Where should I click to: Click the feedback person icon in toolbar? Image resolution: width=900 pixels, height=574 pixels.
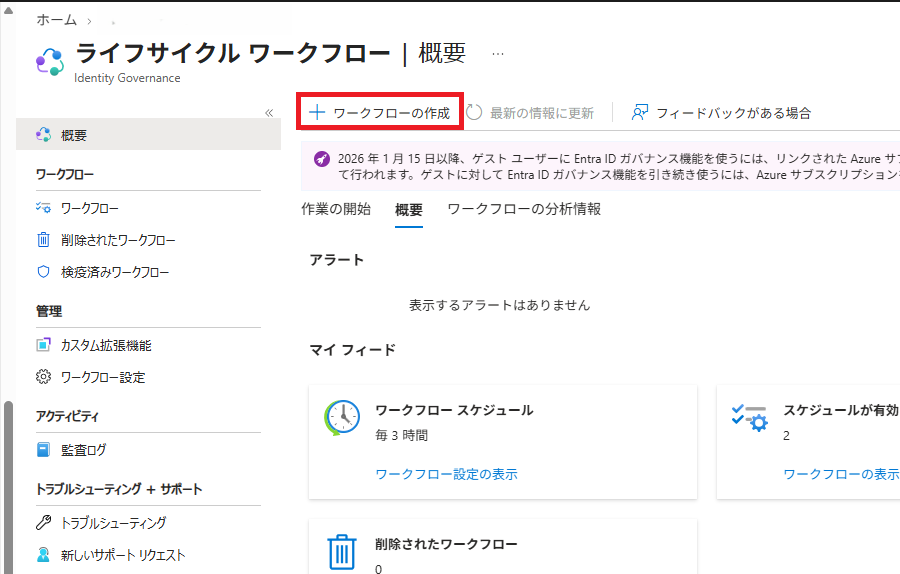(640, 113)
